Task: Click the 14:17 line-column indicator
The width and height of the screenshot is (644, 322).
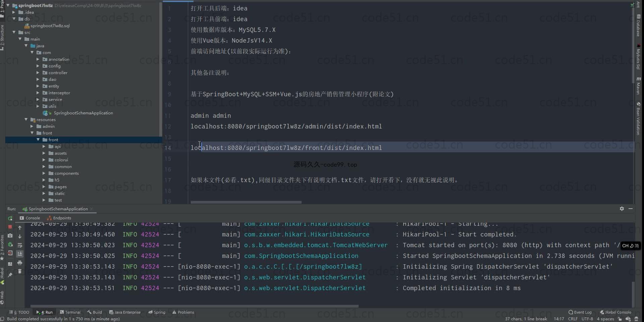Action: click(559, 319)
